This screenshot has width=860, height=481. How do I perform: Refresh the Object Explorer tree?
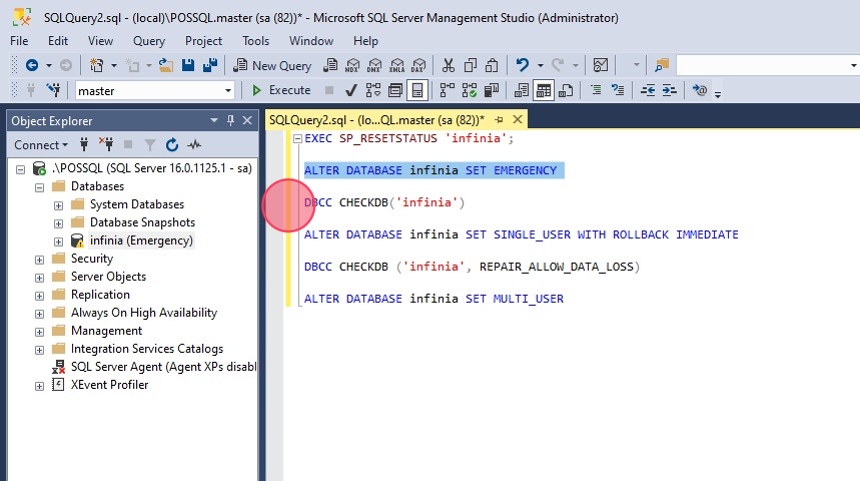[x=172, y=145]
